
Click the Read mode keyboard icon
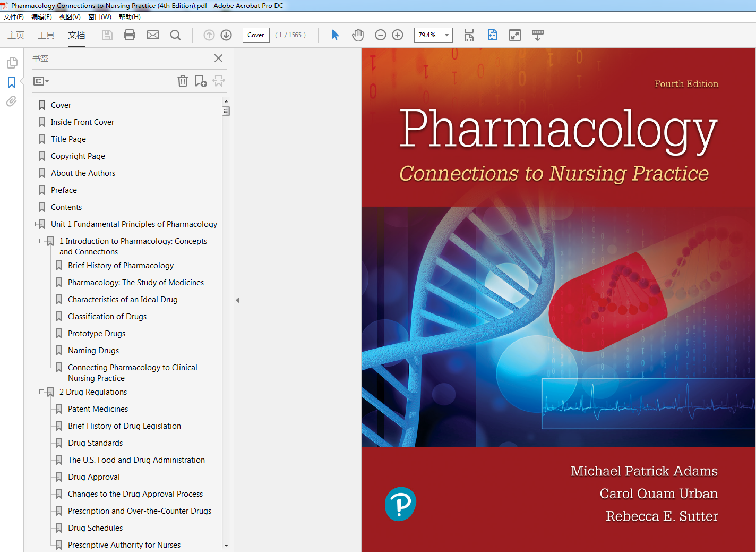538,35
